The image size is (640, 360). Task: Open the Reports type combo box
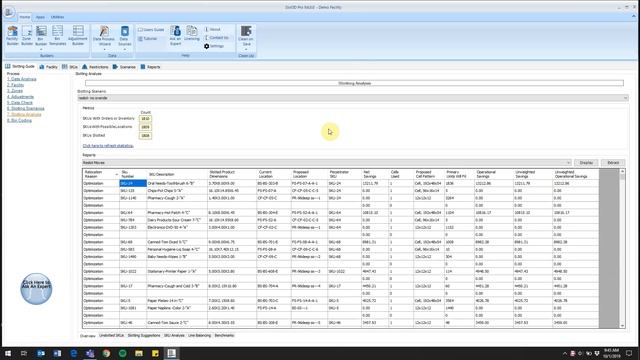(x=327, y=163)
